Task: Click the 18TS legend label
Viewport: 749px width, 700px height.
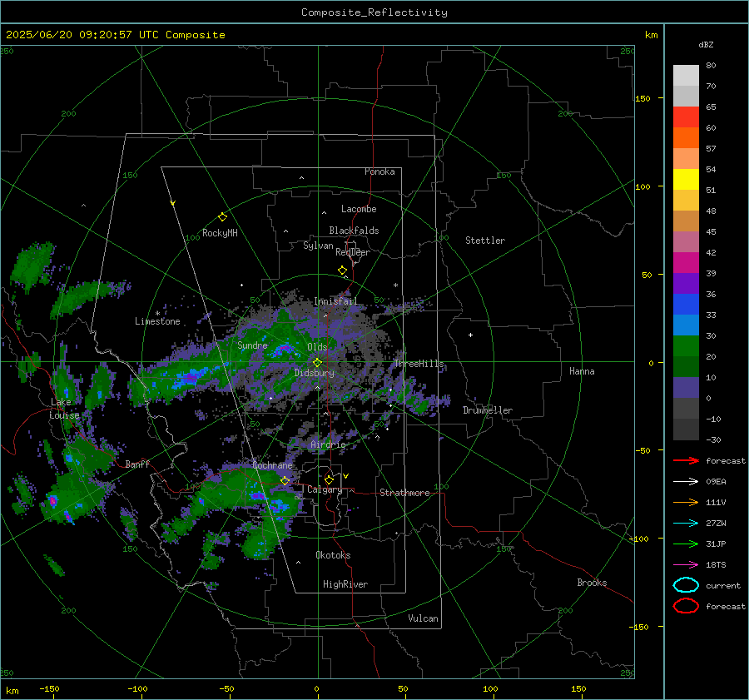Action: 716,565
